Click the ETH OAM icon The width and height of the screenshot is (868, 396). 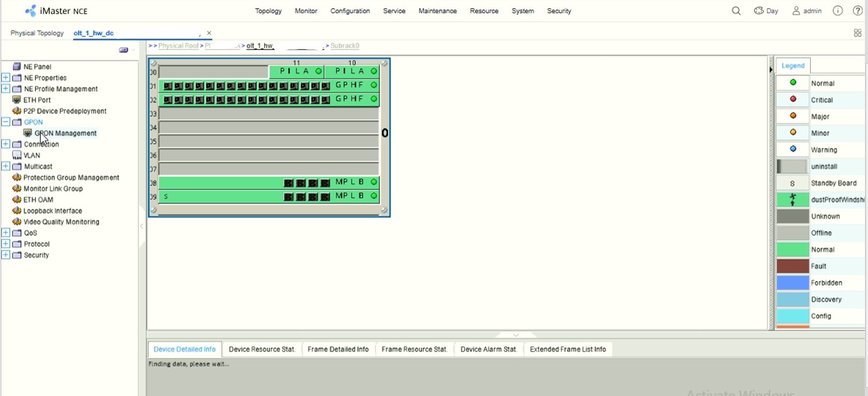tap(17, 200)
